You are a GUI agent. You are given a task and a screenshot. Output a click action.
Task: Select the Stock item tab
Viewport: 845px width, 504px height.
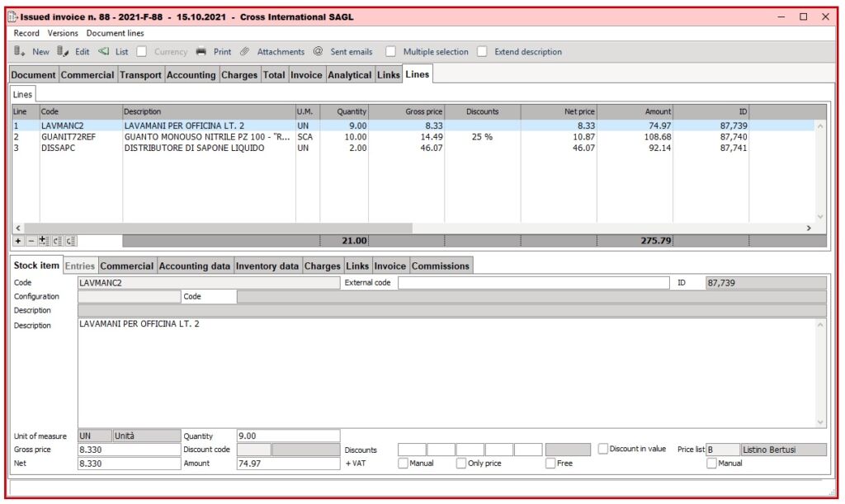36,266
